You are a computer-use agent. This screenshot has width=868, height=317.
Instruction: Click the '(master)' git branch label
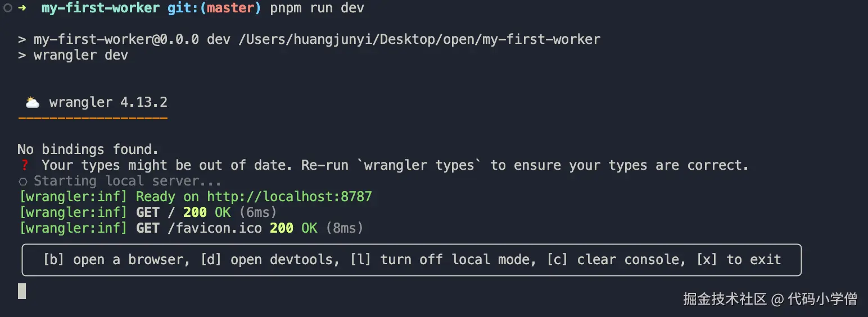tap(230, 8)
